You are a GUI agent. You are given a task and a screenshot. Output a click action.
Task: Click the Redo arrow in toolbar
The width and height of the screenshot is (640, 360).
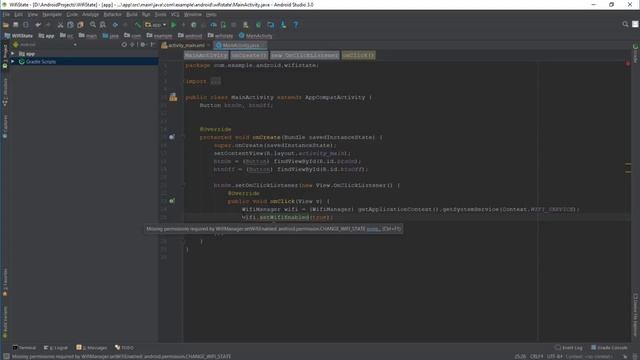click(x=48, y=25)
